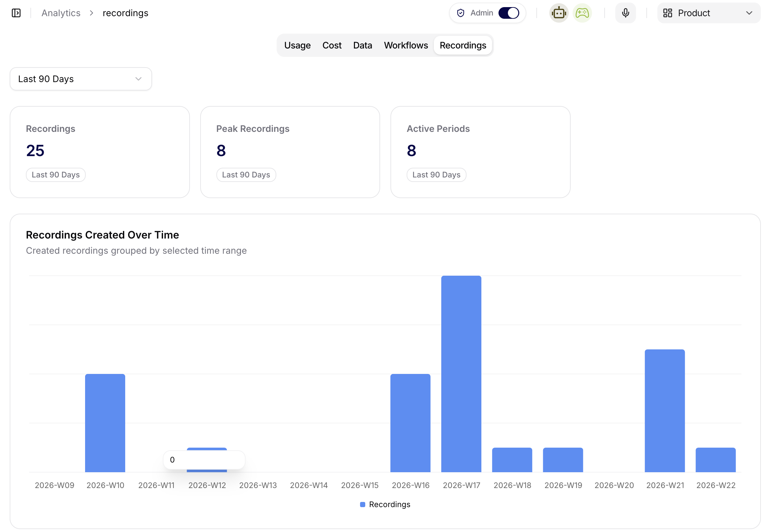Select the Recordings tab
The width and height of the screenshot is (768, 532).
463,45
